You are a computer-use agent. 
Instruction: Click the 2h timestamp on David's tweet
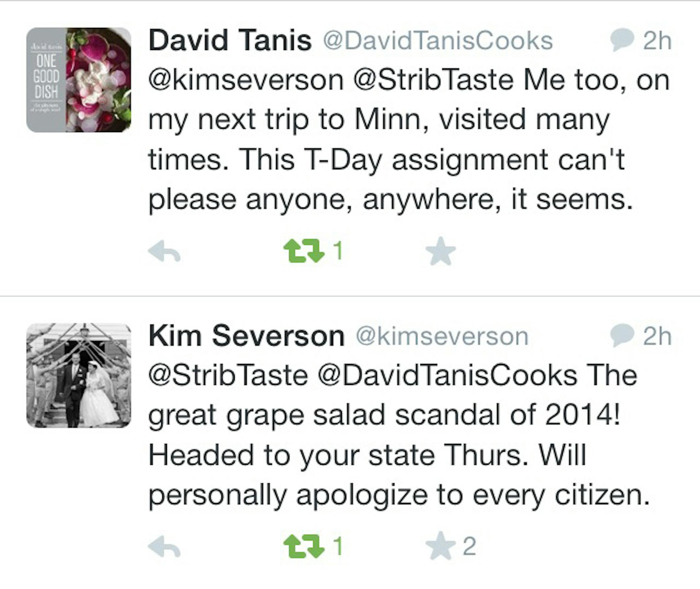657,41
